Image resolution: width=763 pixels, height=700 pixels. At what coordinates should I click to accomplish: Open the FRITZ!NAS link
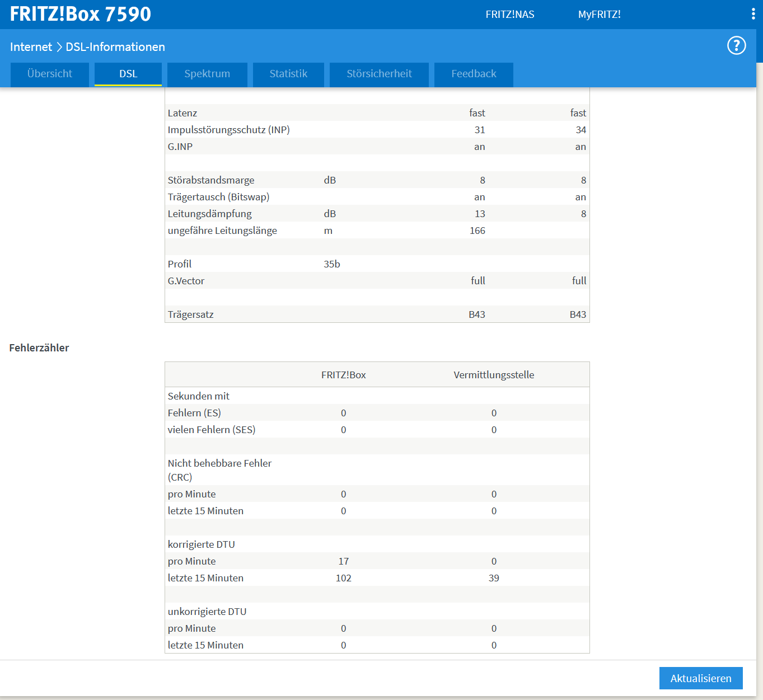pos(510,15)
